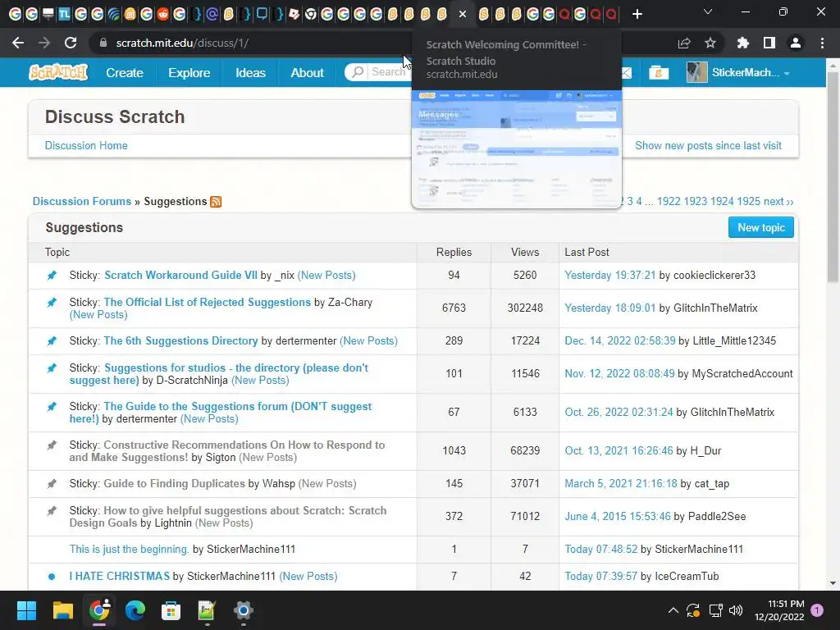Open volume control in system tray
Screen dimensions: 840x630
[x=736, y=610]
